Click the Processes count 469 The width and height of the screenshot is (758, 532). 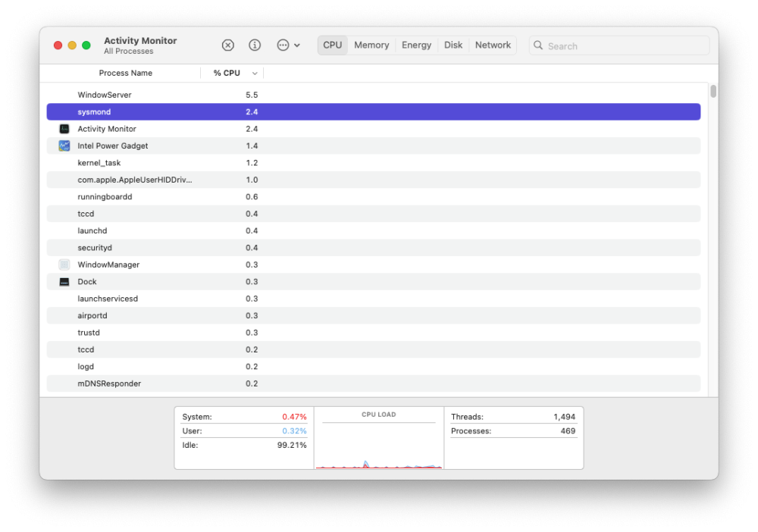(568, 430)
